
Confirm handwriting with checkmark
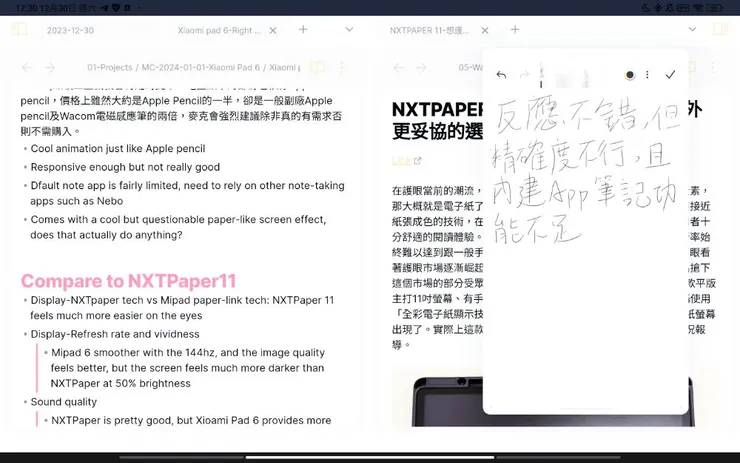[x=670, y=75]
